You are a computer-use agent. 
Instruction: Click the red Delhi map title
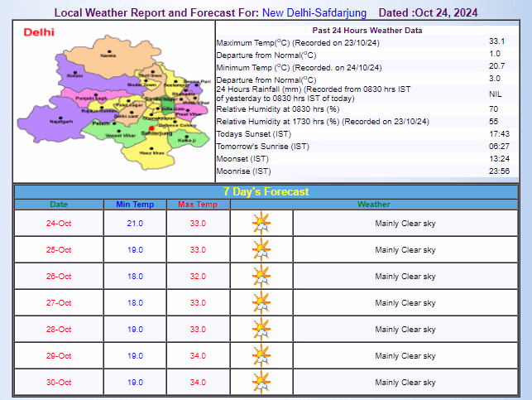pyautogui.click(x=39, y=31)
